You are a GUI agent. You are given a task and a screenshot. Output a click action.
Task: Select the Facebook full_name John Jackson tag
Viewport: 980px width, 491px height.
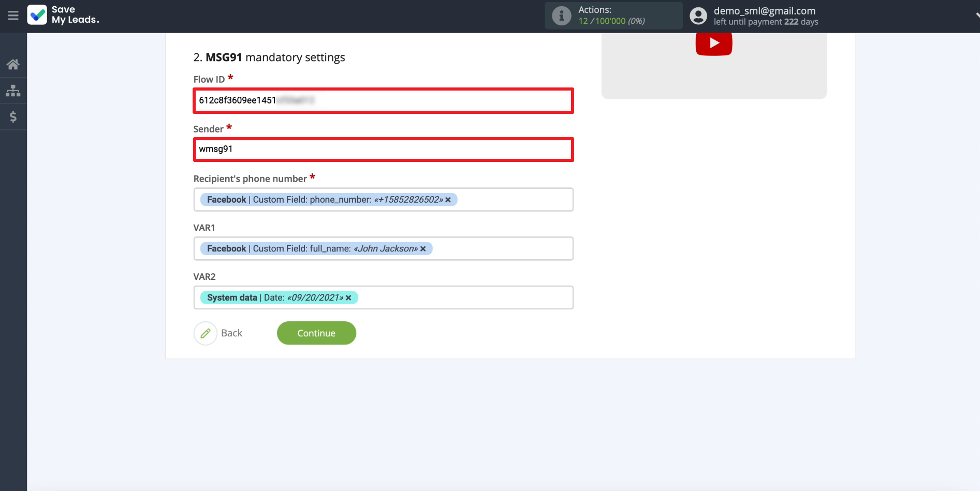pos(316,249)
